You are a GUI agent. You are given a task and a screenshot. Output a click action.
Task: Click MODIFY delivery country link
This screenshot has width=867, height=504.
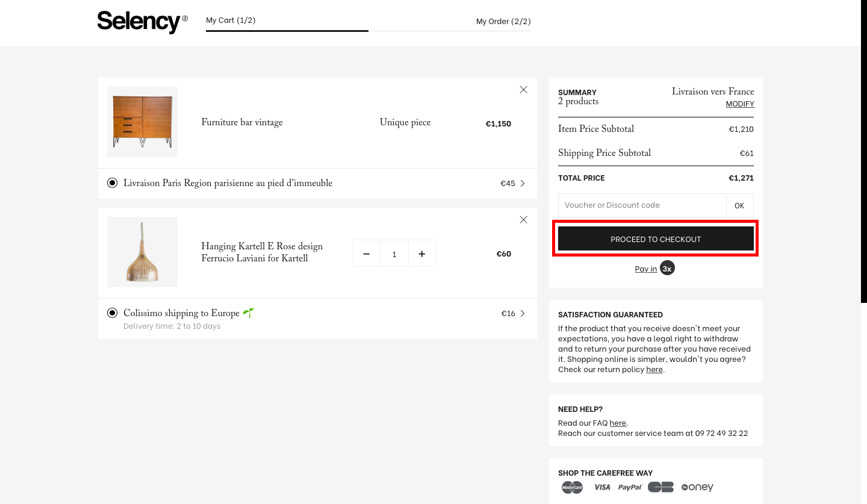pyautogui.click(x=740, y=104)
